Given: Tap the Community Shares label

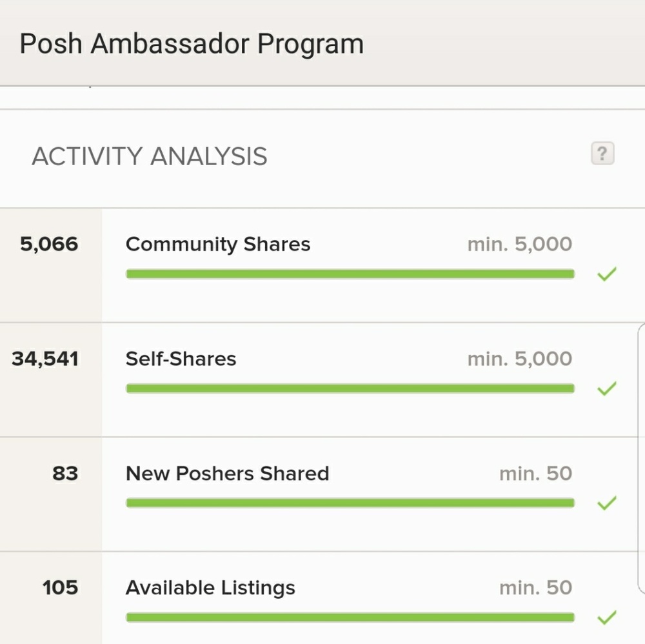Looking at the screenshot, I should click(x=218, y=245).
